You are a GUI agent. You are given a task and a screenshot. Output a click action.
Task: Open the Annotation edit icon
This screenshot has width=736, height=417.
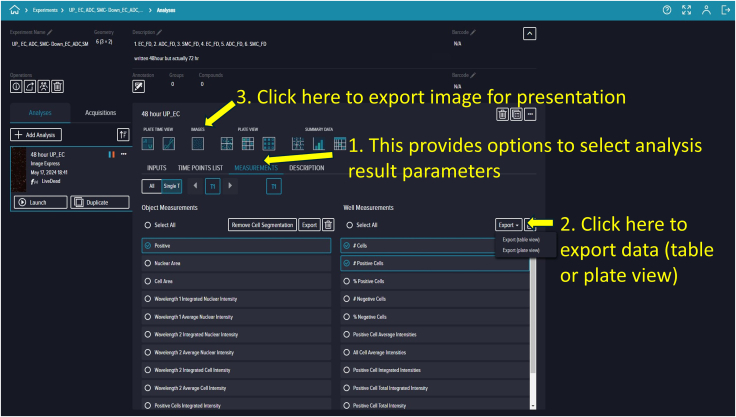[138, 86]
